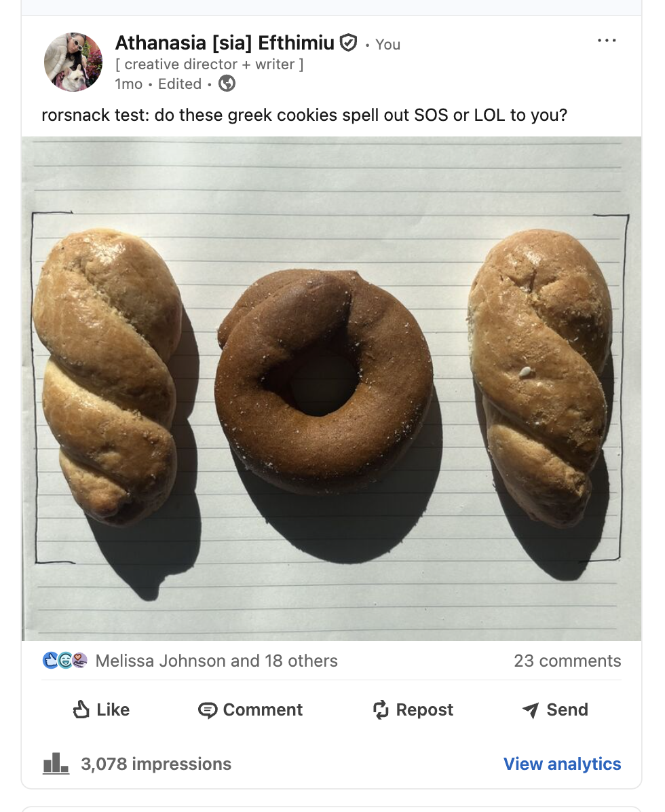The height and width of the screenshot is (812, 665).
Task: Click the impressions bar chart icon
Action: click(x=56, y=763)
